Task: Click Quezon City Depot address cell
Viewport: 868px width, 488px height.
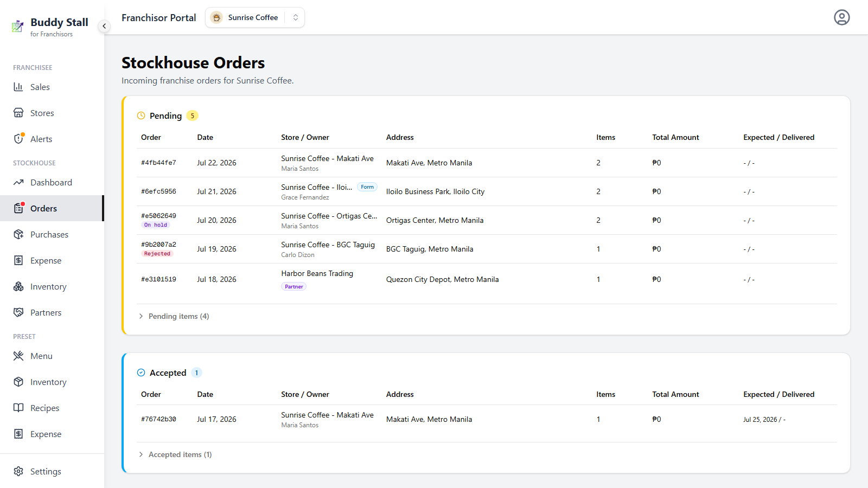Action: [442, 279]
